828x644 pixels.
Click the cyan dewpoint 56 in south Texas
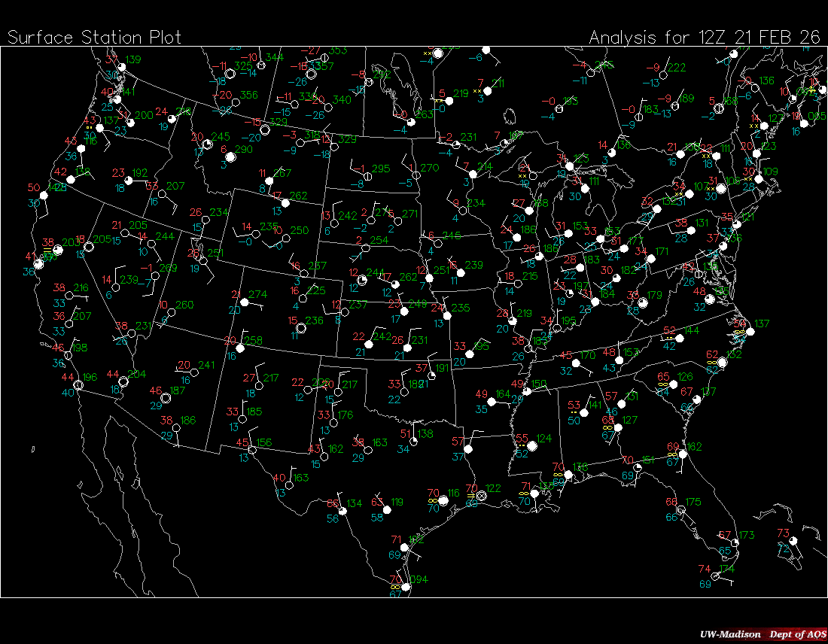pos(333,518)
